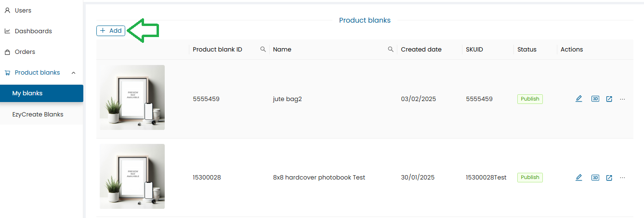
Task: Select EzyCreate Blanks submenu item
Action: coord(38,115)
